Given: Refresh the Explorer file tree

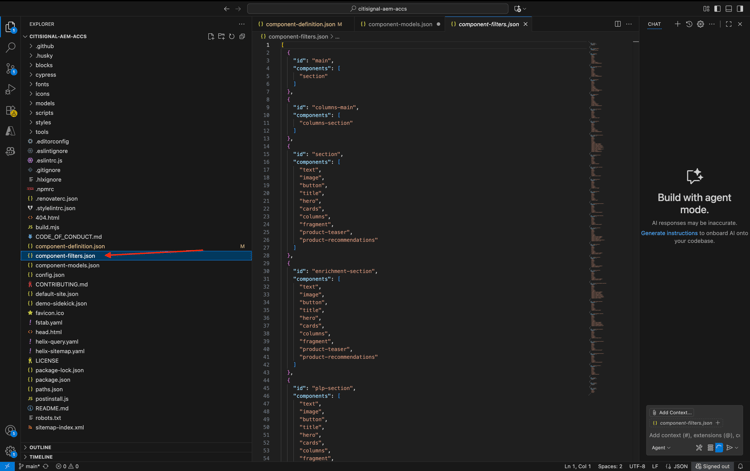Looking at the screenshot, I should (x=232, y=36).
